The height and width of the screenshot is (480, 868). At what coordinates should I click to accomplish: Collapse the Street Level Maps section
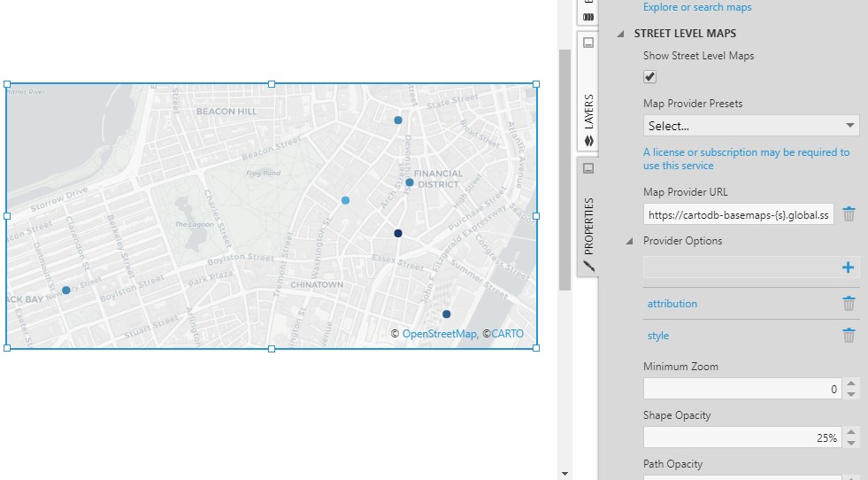click(x=620, y=34)
